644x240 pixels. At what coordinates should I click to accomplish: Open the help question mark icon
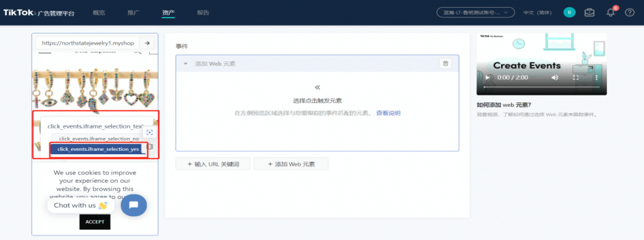tap(630, 13)
